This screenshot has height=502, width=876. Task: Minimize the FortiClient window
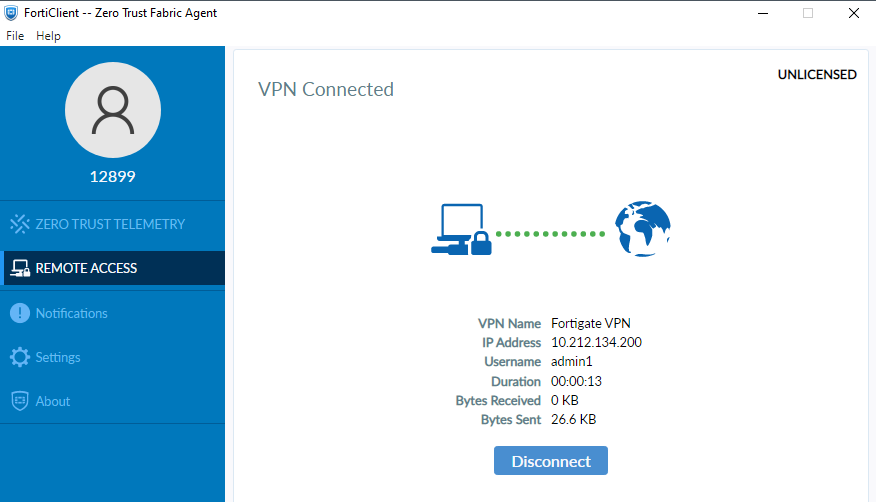pos(763,13)
